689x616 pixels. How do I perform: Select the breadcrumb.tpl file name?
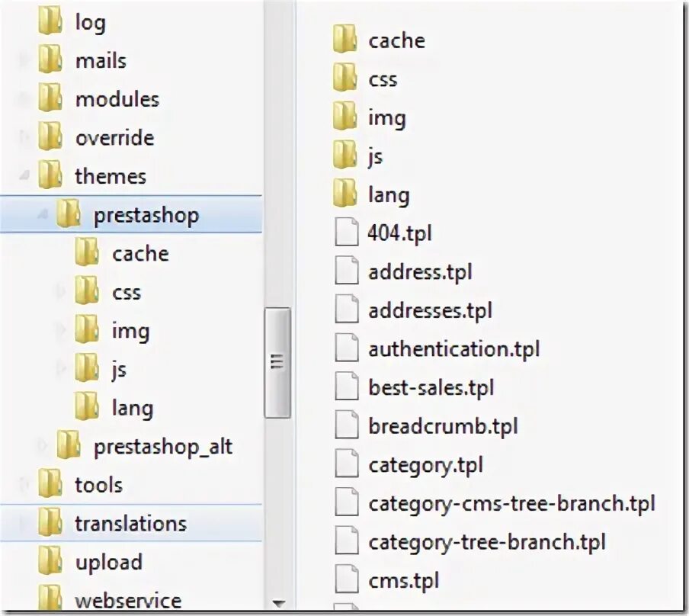(443, 426)
